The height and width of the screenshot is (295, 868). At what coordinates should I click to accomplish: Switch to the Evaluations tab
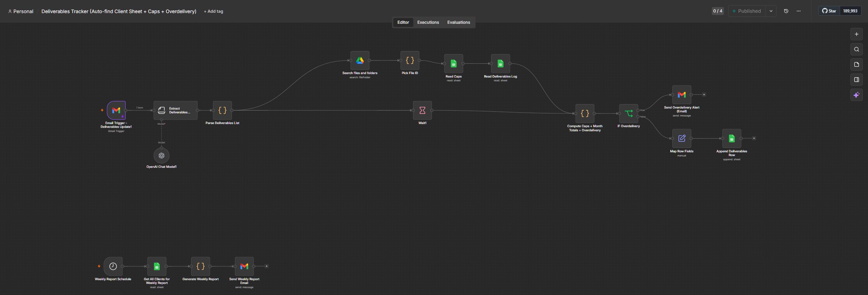pos(458,22)
